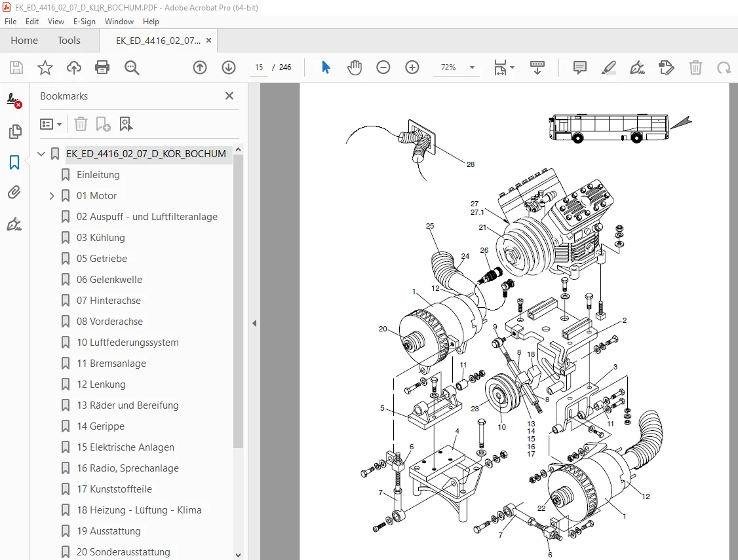Select 02 Auspuff - und Luftfilteranlage bookmark
Viewport: 738px width, 560px height.
pyautogui.click(x=147, y=217)
